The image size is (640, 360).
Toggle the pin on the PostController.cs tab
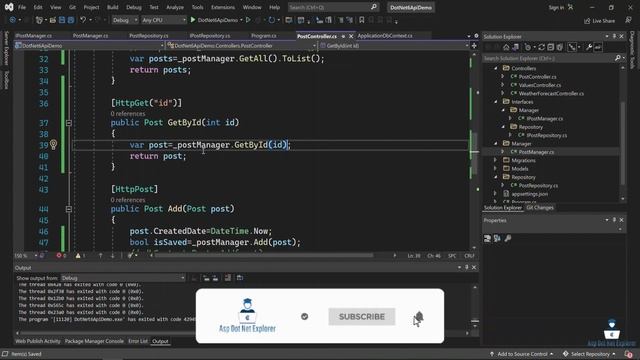click(343, 36)
